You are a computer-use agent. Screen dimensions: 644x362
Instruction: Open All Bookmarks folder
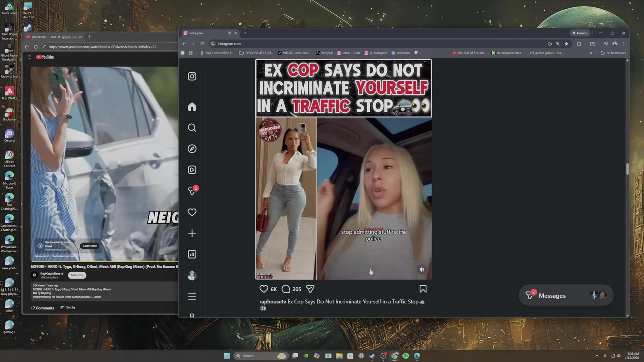(613, 53)
